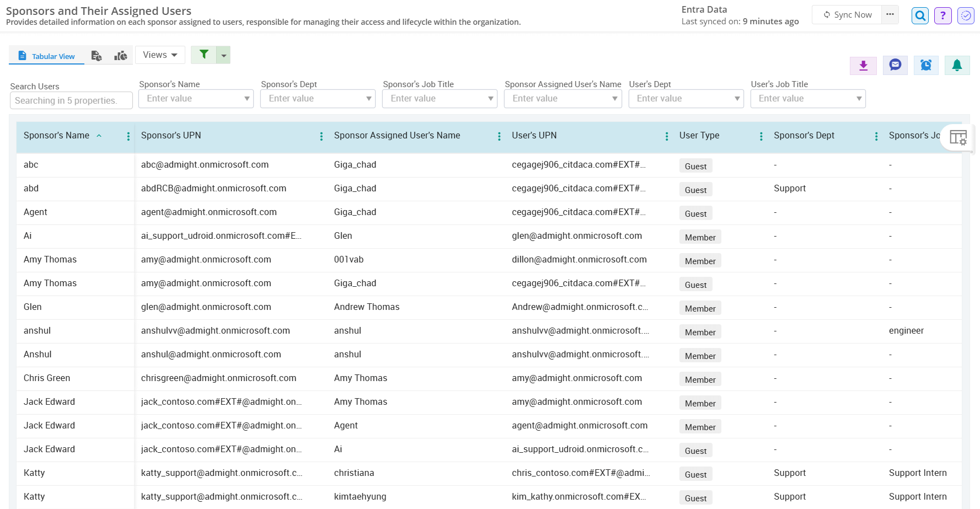Open the chart report view icon
This screenshot has height=509, width=980.
pos(121,55)
